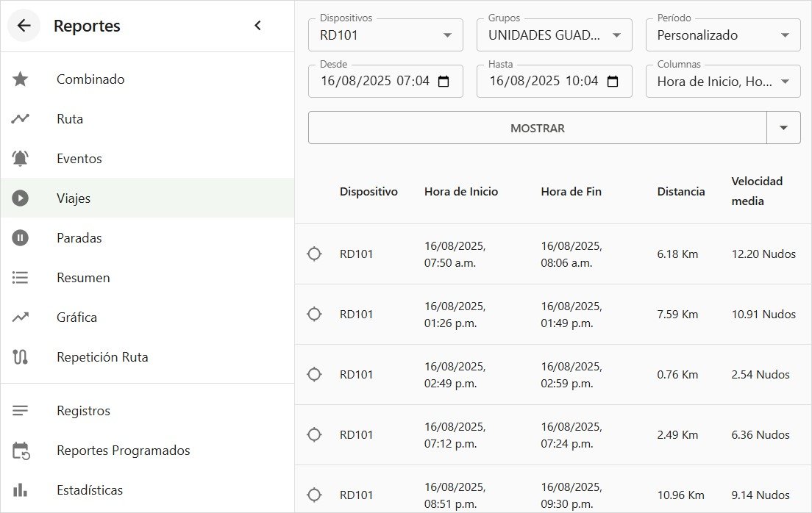This screenshot has height=513, width=812.
Task: Open the Combinado report via its star icon
Action: pos(20,79)
